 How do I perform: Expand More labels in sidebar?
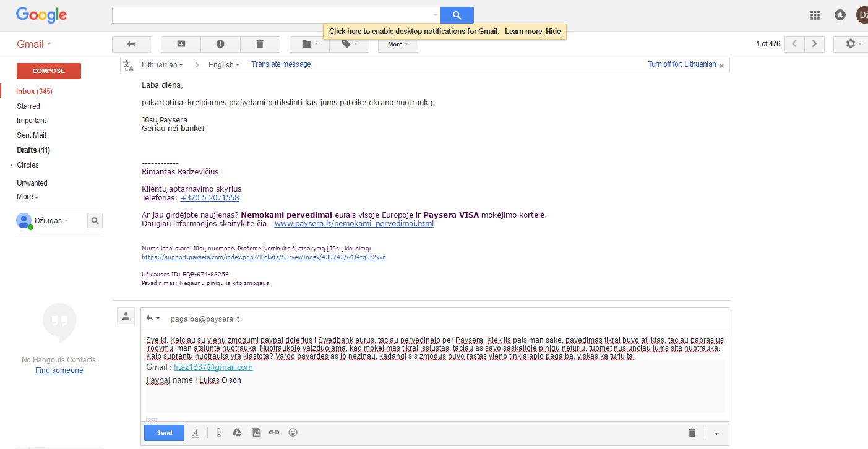click(27, 197)
